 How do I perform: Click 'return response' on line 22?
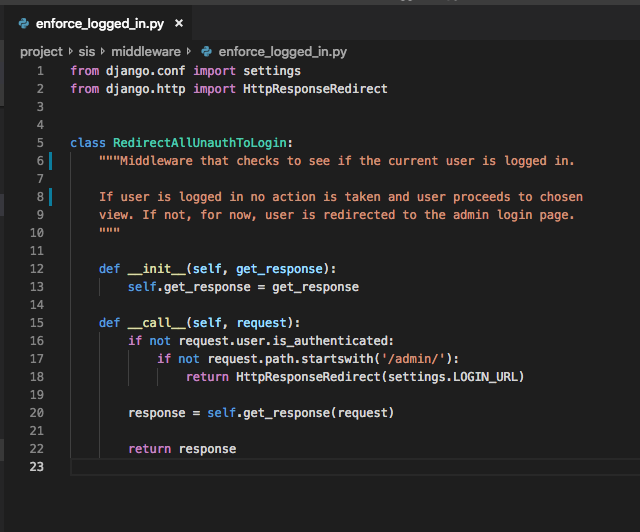(x=182, y=449)
